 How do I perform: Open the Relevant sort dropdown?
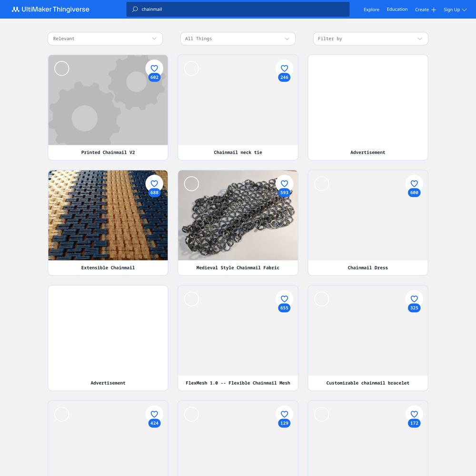coord(105,39)
